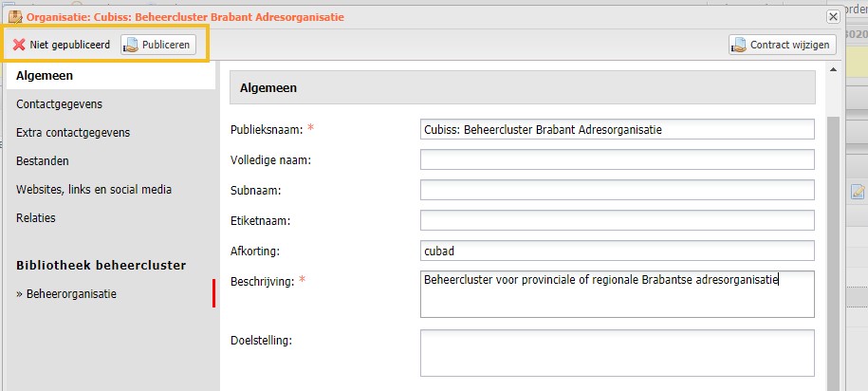The image size is (868, 391).
Task: Select the Relaties section
Action: 36,217
